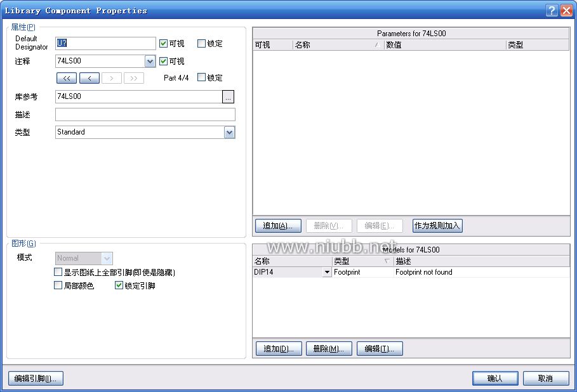Confirm with 确认 button

click(x=495, y=379)
